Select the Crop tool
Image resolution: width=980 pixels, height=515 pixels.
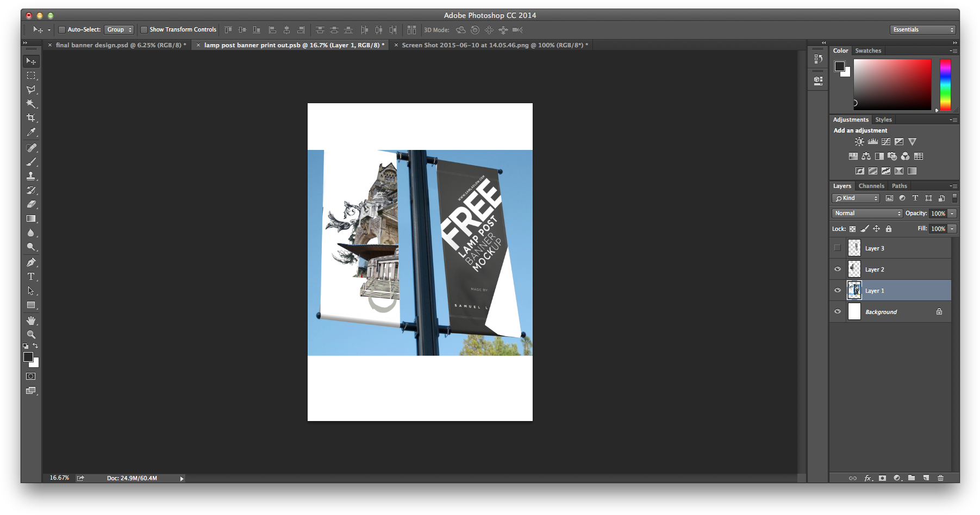pyautogui.click(x=31, y=118)
